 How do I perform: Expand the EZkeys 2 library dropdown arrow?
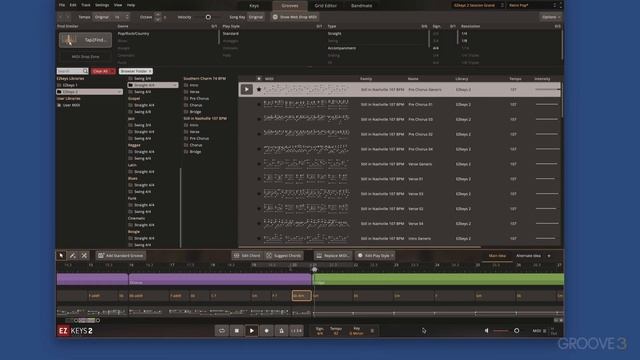point(119,92)
